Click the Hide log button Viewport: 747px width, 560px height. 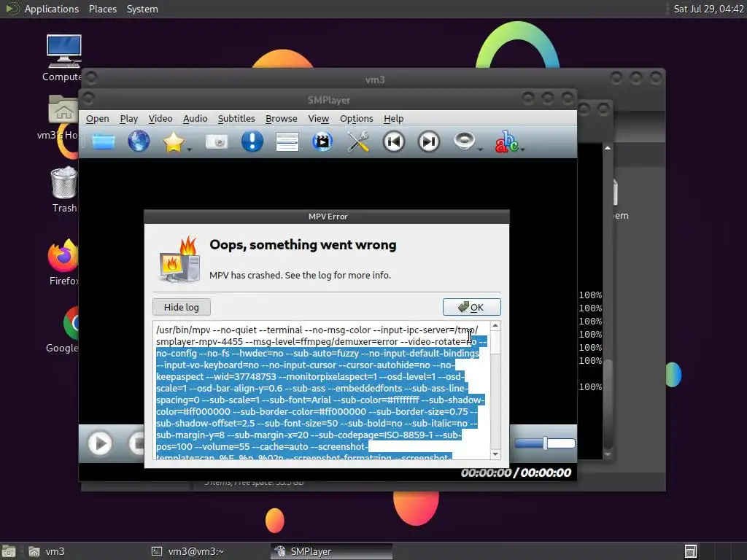click(x=182, y=307)
